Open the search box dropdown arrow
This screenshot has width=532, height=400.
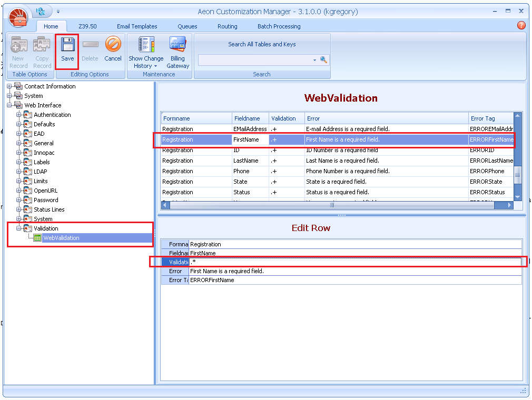point(315,61)
